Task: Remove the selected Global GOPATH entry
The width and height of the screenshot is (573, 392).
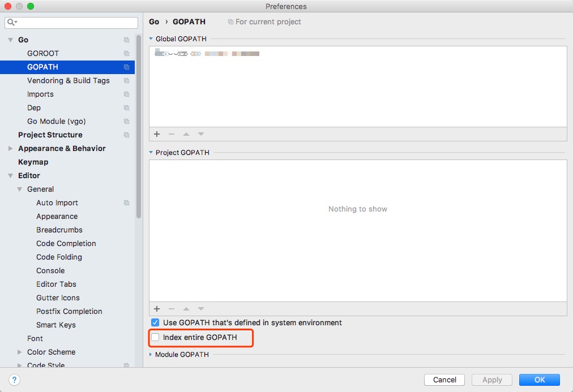Action: [171, 134]
